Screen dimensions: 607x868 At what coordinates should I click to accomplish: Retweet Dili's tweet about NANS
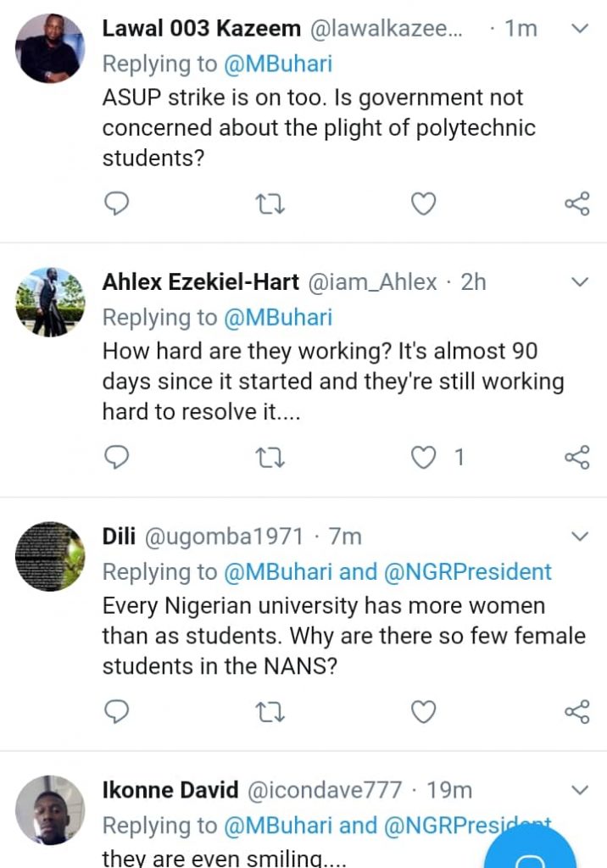pyautogui.click(x=270, y=711)
